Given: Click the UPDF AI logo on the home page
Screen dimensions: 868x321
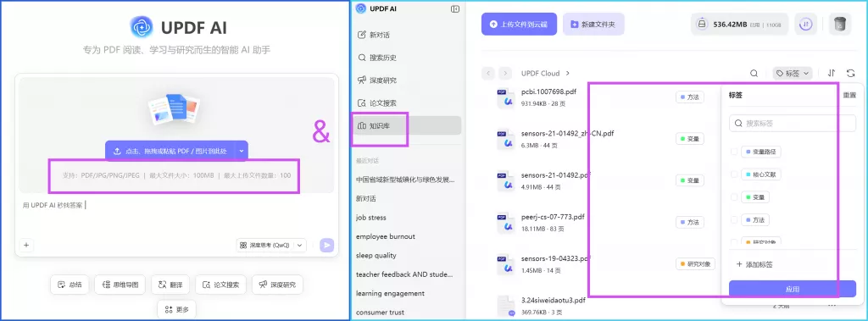Looking at the screenshot, I should click(x=142, y=27).
